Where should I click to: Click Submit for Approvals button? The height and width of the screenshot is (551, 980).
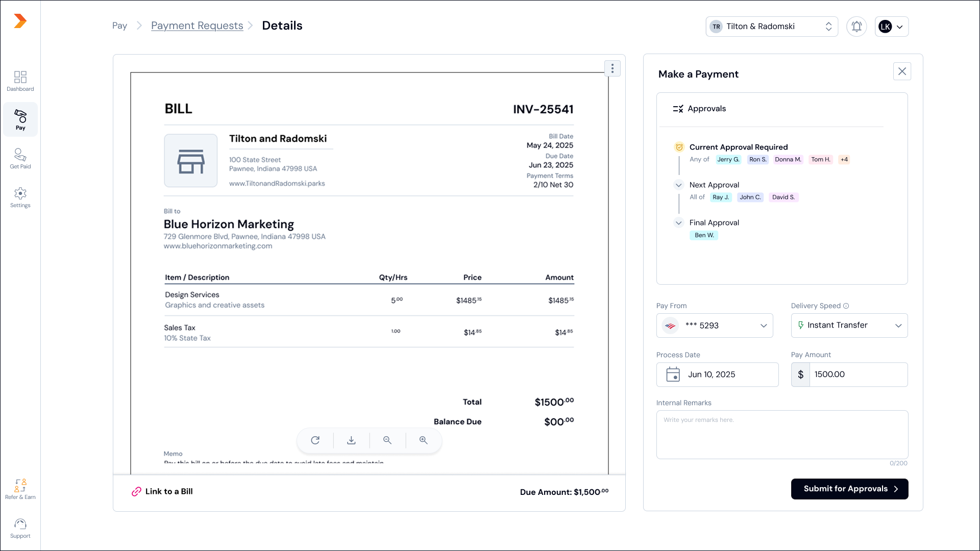849,489
